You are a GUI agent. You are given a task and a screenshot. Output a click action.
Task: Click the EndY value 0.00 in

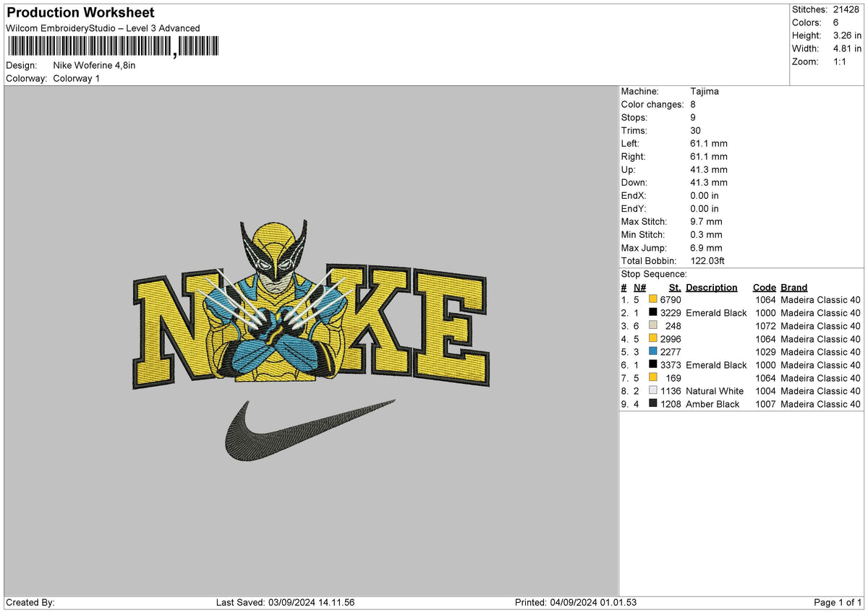705,208
